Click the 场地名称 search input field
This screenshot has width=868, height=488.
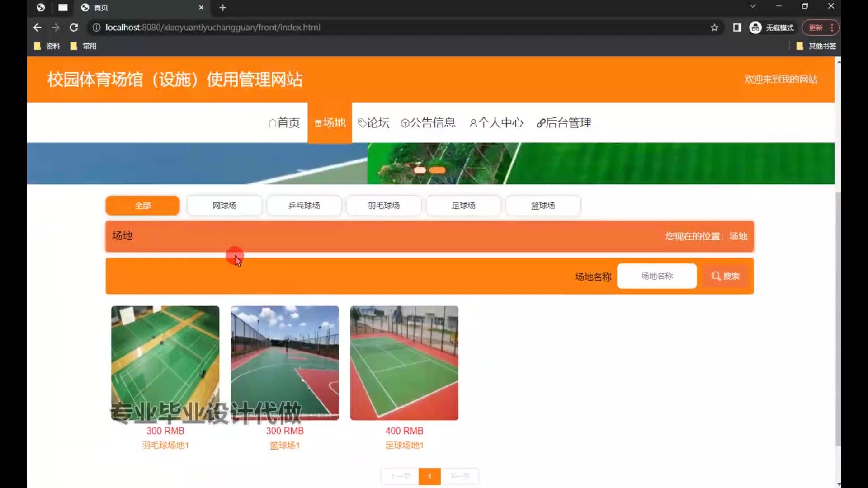point(656,276)
